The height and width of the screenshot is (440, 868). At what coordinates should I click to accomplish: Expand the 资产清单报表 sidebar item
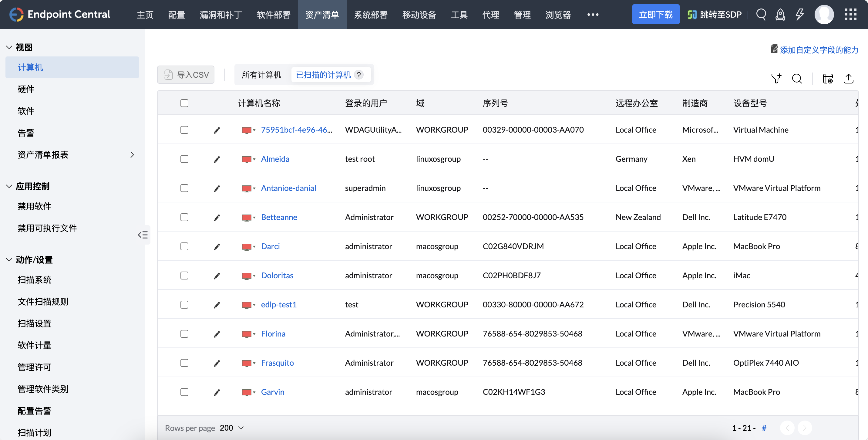click(x=132, y=155)
